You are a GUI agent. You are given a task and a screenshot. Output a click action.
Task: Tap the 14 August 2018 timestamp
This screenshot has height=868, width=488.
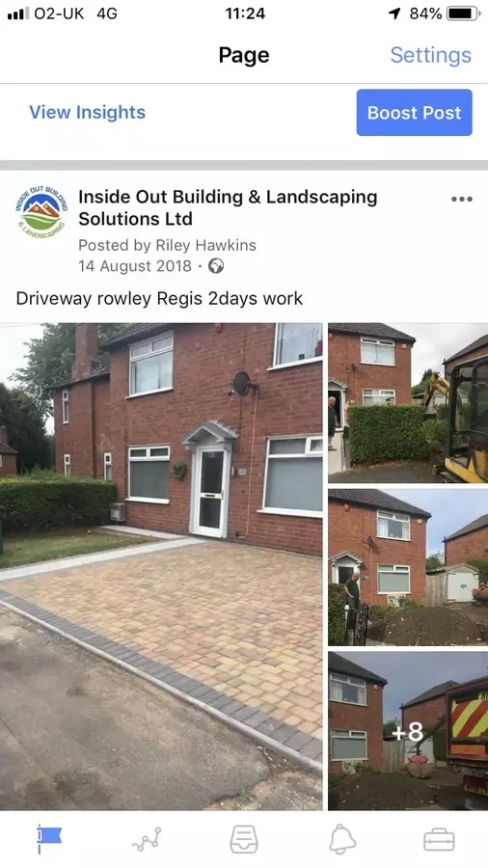(135, 266)
